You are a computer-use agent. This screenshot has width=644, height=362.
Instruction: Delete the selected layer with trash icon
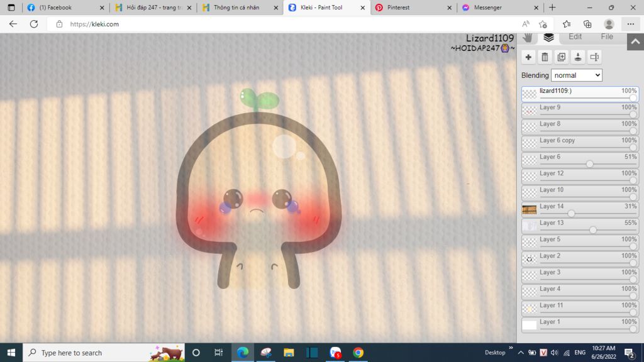coord(545,57)
